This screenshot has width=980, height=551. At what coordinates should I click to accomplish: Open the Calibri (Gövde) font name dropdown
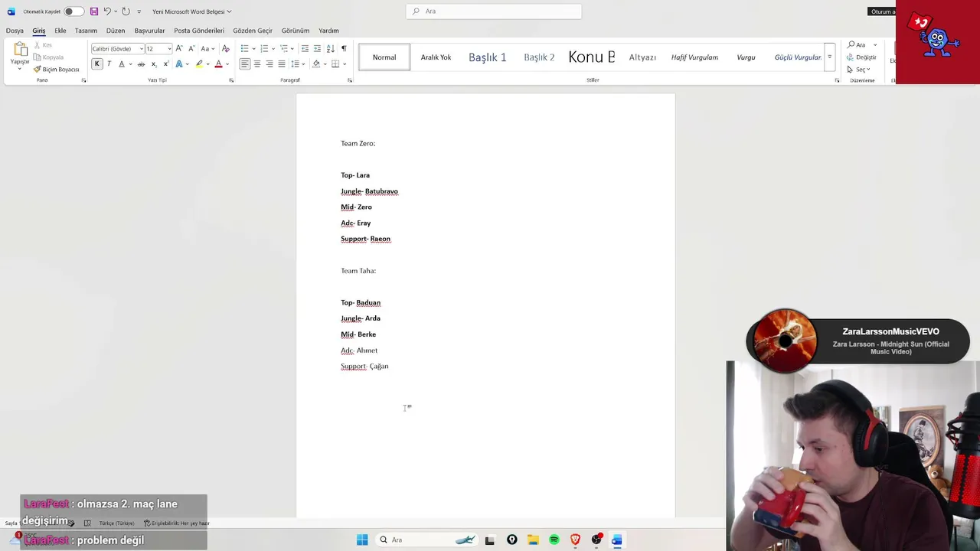(142, 49)
